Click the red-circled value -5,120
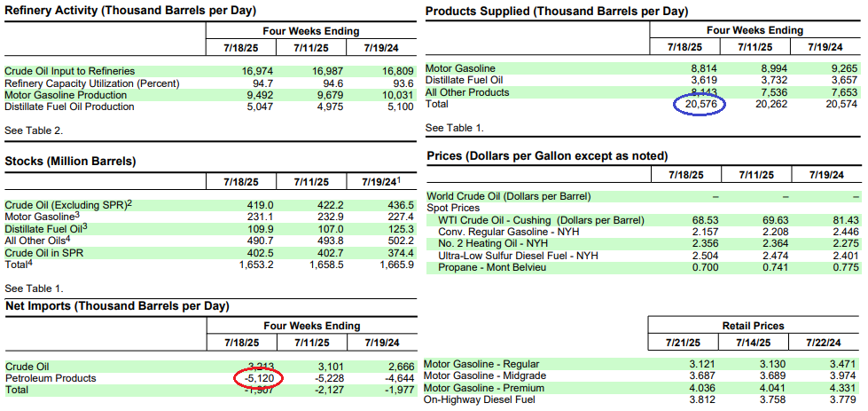Image resolution: width=868 pixels, height=411 pixels. click(x=262, y=378)
